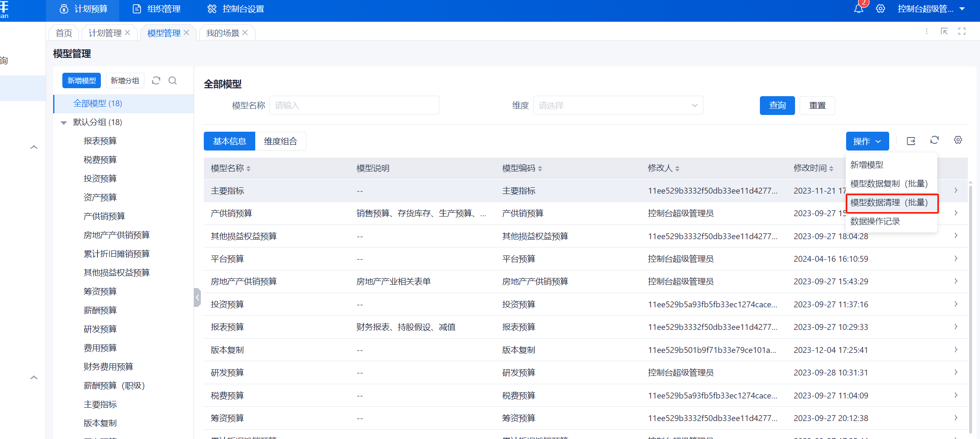Click the 新增模型 button in left panel
This screenshot has height=439, width=980.
[82, 81]
